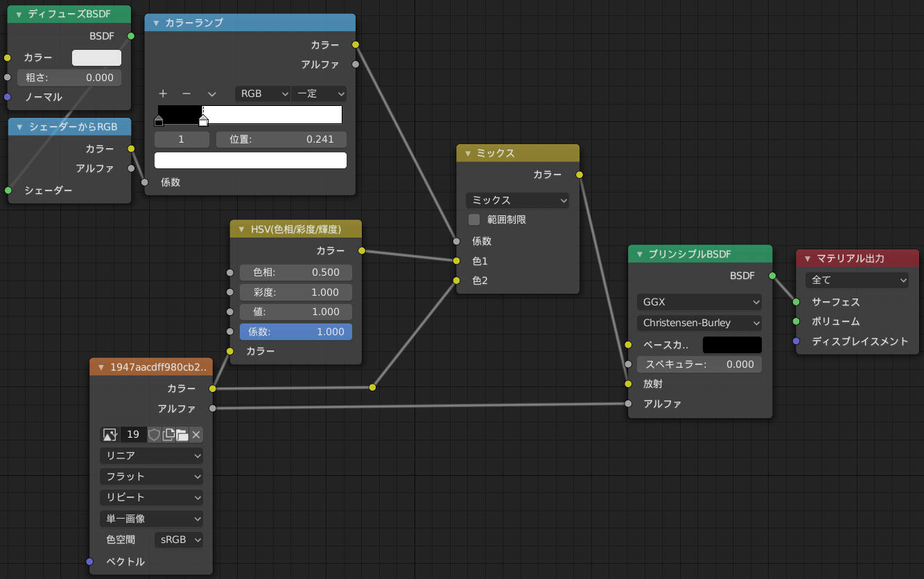Open the color ramp tools chevron menu
This screenshot has width=924, height=579.
(212, 93)
